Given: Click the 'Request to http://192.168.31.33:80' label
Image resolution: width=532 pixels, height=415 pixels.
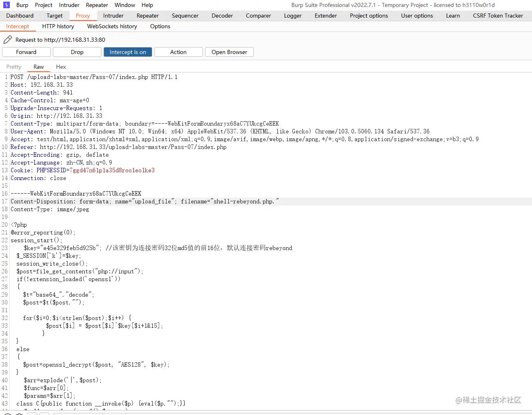Looking at the screenshot, I should click(x=60, y=40).
